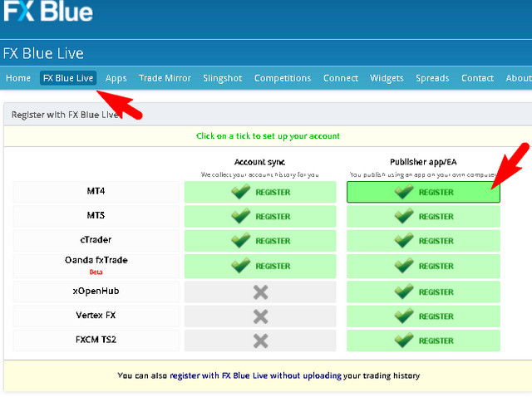The height and width of the screenshot is (397, 532).
Task: Click the FX Blue logo
Action: pyautogui.click(x=48, y=11)
